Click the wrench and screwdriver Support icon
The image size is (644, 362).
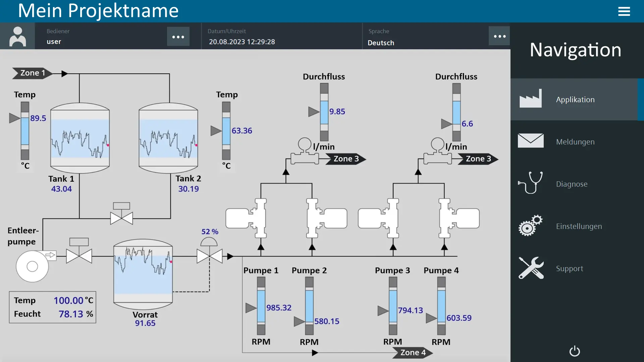pos(531,268)
